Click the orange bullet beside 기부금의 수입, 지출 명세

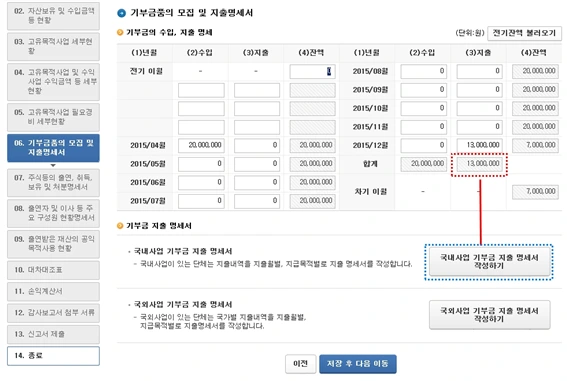120,33
